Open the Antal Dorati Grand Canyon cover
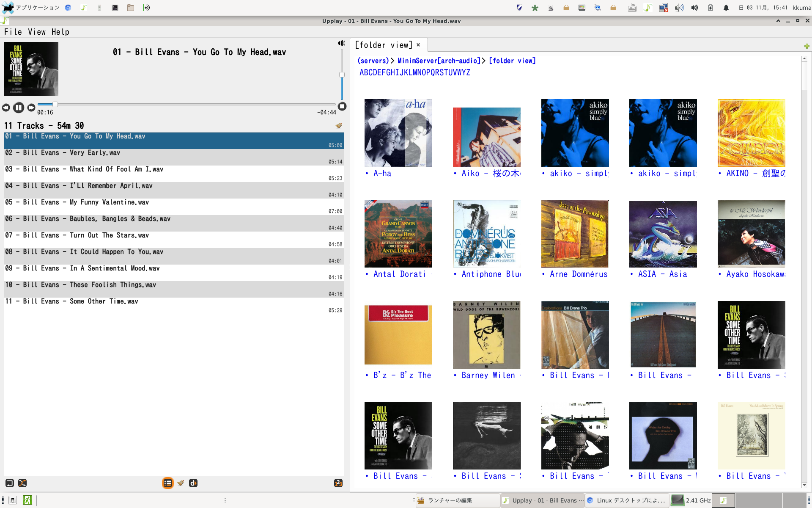Screen dimensions: 812x508 pos(398,233)
